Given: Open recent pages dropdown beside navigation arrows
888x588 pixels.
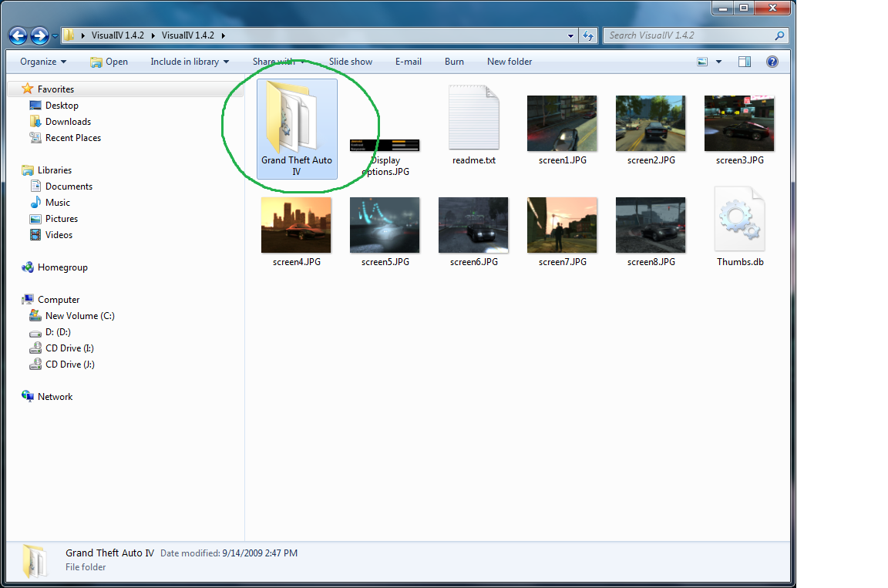Looking at the screenshot, I should click(x=55, y=35).
